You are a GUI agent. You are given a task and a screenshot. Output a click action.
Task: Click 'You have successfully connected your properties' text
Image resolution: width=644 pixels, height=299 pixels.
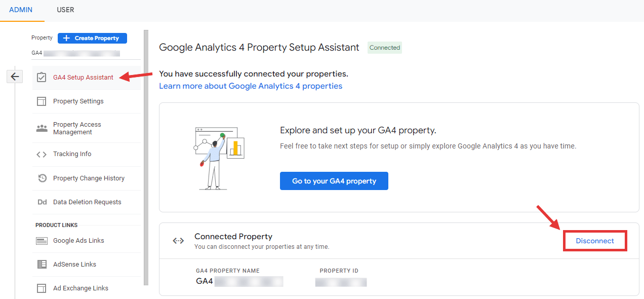[254, 74]
